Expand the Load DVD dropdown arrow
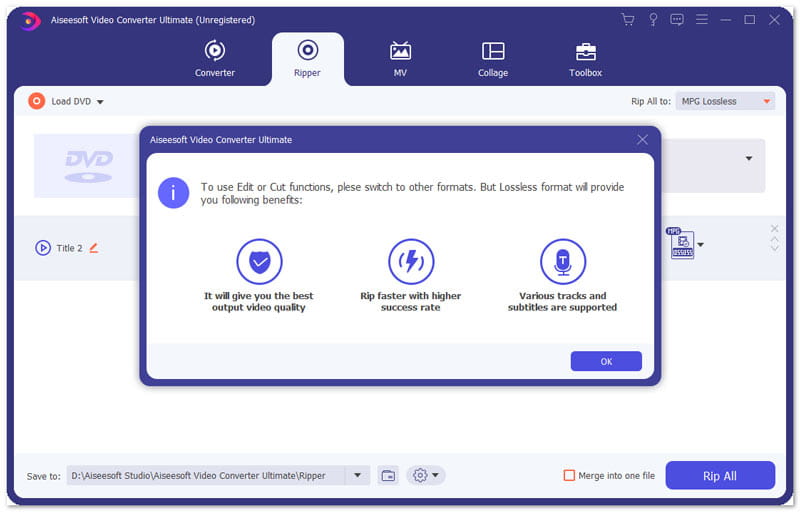Screen dimensions: 800x512 pos(101,102)
